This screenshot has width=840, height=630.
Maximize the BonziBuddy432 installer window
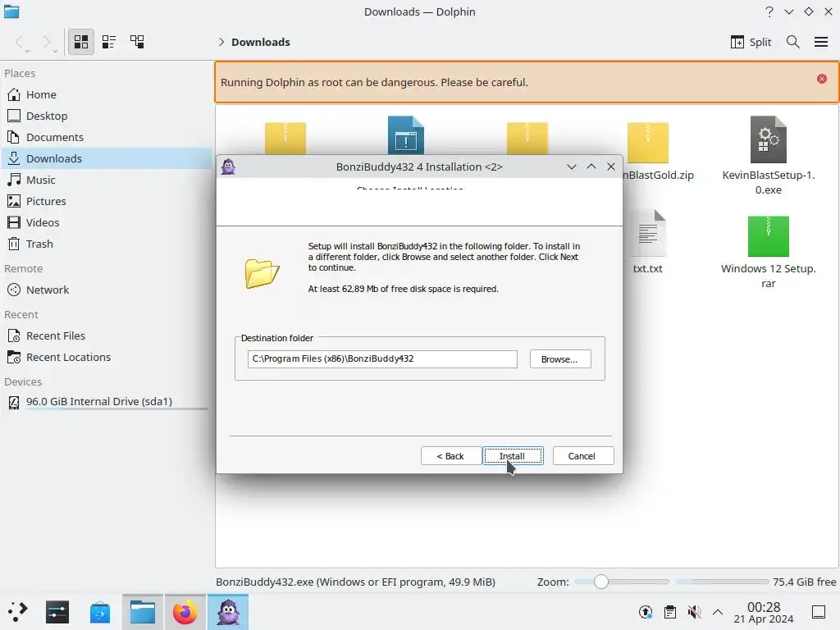pyautogui.click(x=591, y=167)
